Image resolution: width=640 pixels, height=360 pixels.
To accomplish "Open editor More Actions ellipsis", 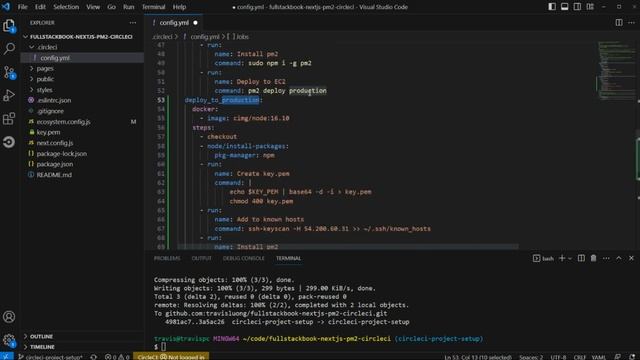I will (x=631, y=22).
